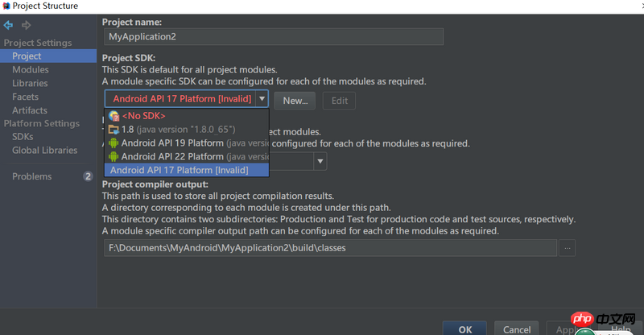644x335 pixels.
Task: Confirm with the OK button
Action: point(464,329)
